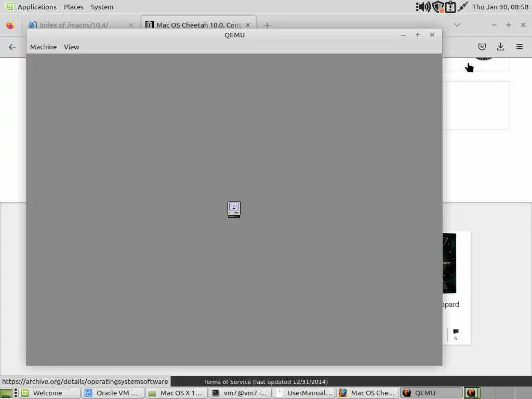Click the Firefox View icon left of tabs
Image resolution: width=532 pixels, height=399 pixels.
point(10,25)
